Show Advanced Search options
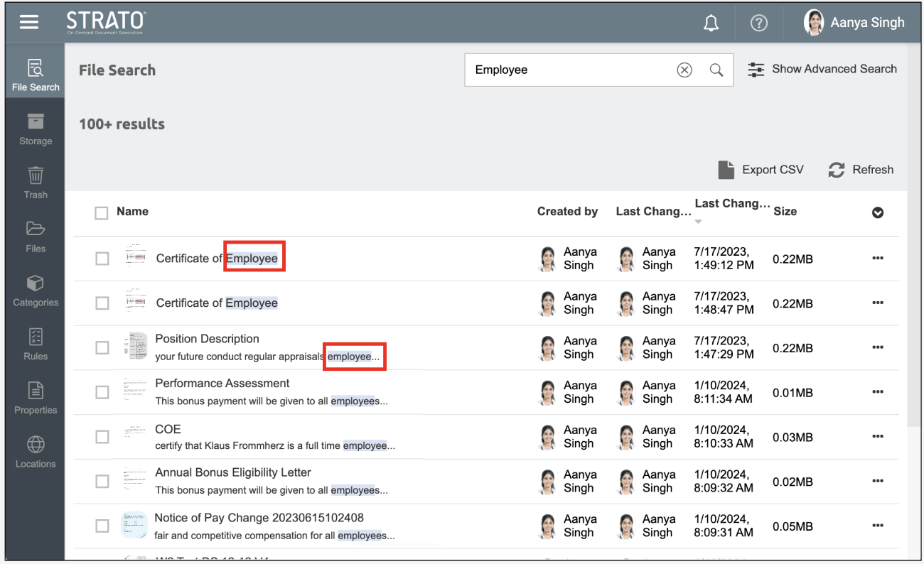 (x=822, y=69)
